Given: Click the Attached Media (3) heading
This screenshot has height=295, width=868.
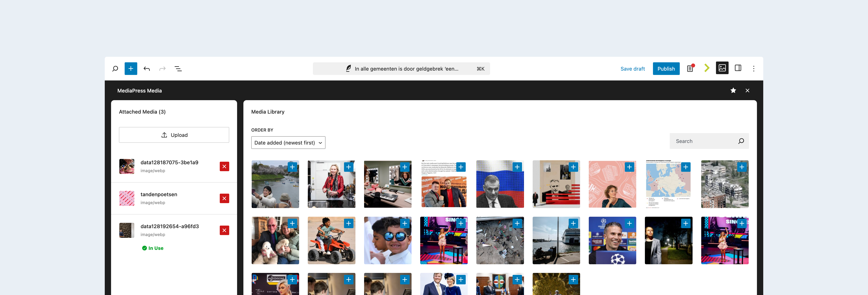Looking at the screenshot, I should pyautogui.click(x=142, y=112).
